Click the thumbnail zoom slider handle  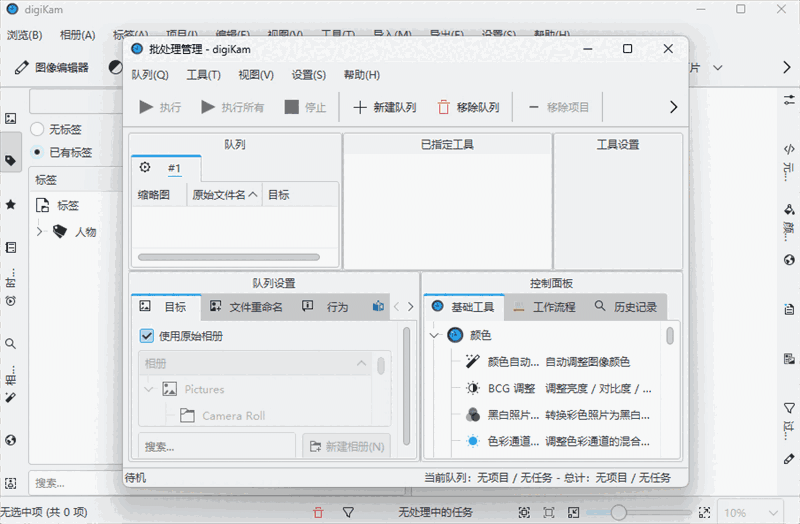pyautogui.click(x=618, y=512)
